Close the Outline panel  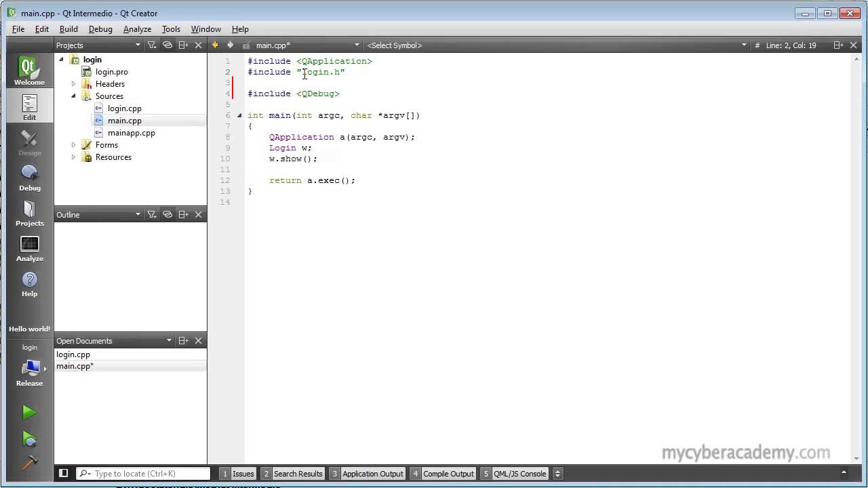[x=199, y=214]
